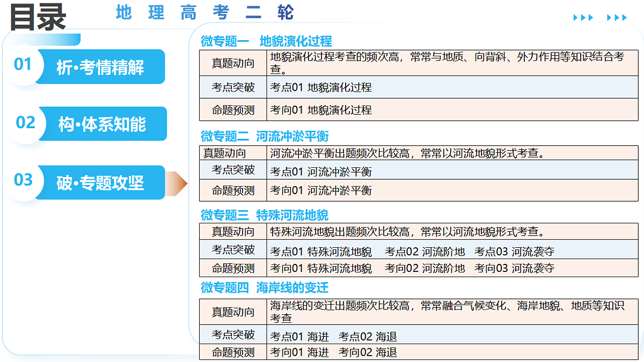Viewport: 644px width, 362px height.
Task: Click 考点突破 cell in 特殊河流地貌 table
Action: [233, 249]
